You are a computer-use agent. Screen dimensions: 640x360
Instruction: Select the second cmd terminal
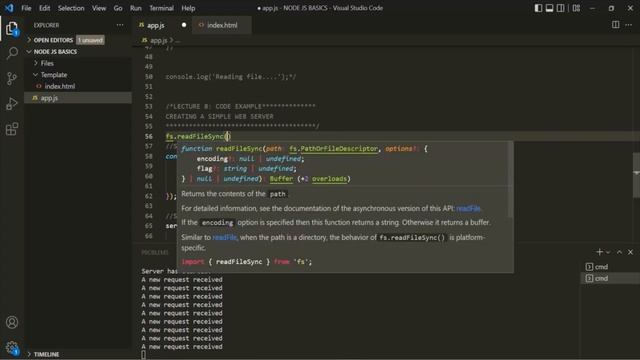tap(610, 278)
